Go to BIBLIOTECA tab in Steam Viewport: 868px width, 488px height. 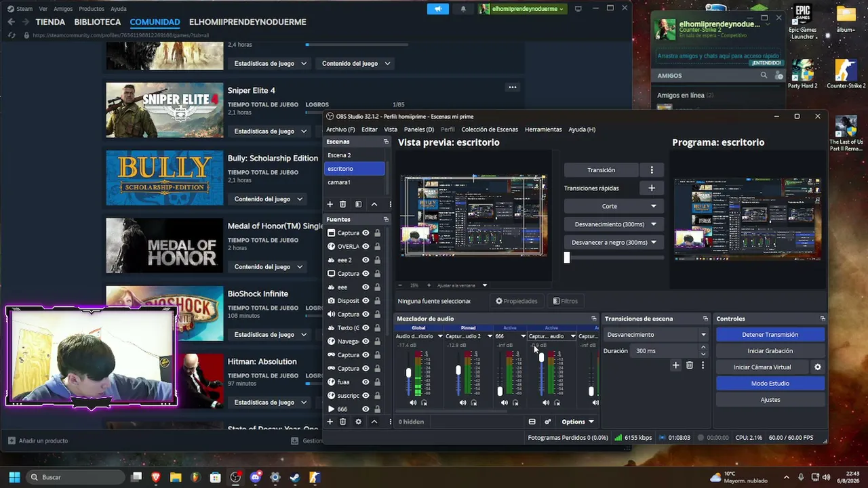[98, 22]
